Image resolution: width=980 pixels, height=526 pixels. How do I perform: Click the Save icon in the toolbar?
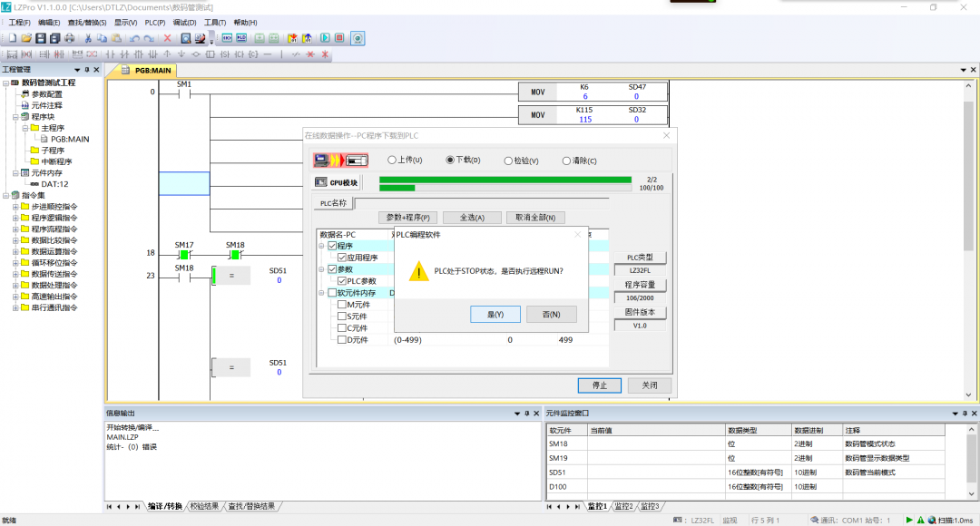(41, 38)
